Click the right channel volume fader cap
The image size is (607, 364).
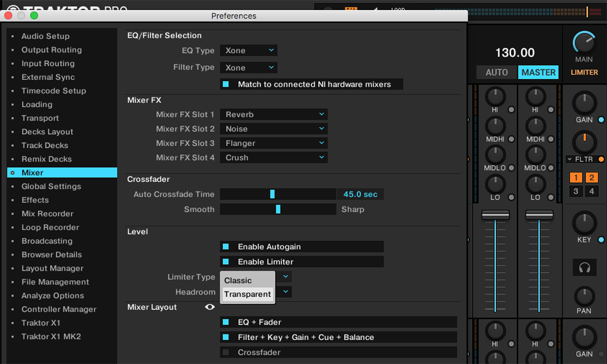pyautogui.click(x=539, y=215)
